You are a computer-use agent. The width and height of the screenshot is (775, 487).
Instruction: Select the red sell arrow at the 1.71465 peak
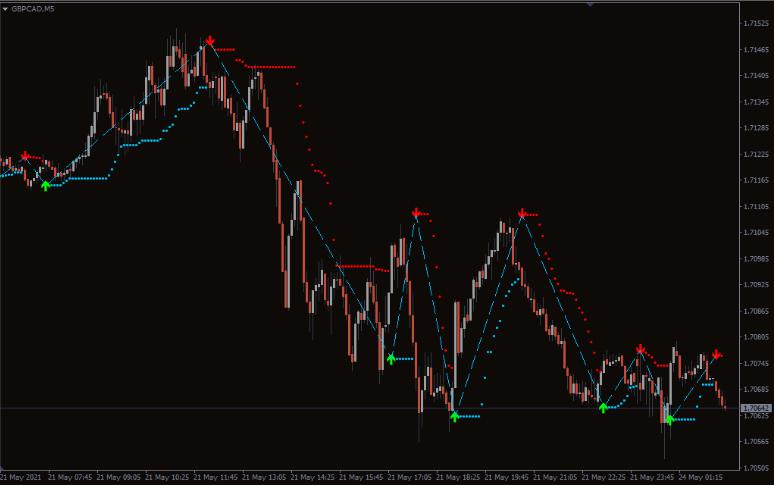pyautogui.click(x=210, y=41)
